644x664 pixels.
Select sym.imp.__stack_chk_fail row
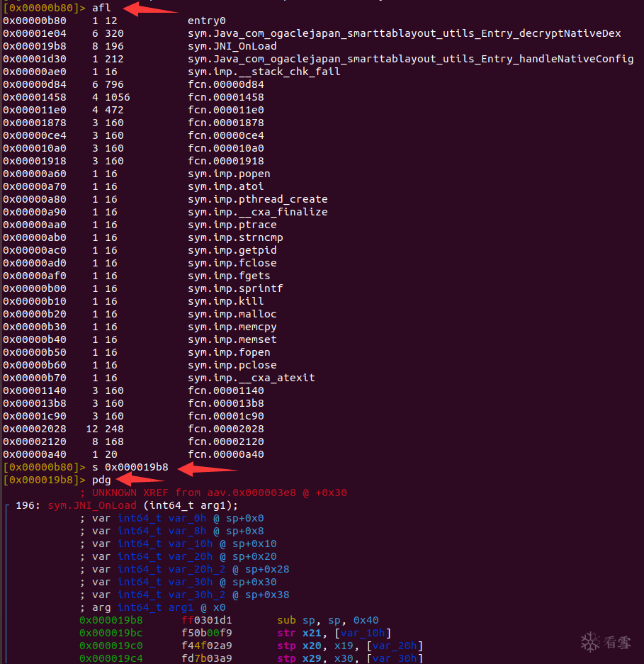(171, 72)
